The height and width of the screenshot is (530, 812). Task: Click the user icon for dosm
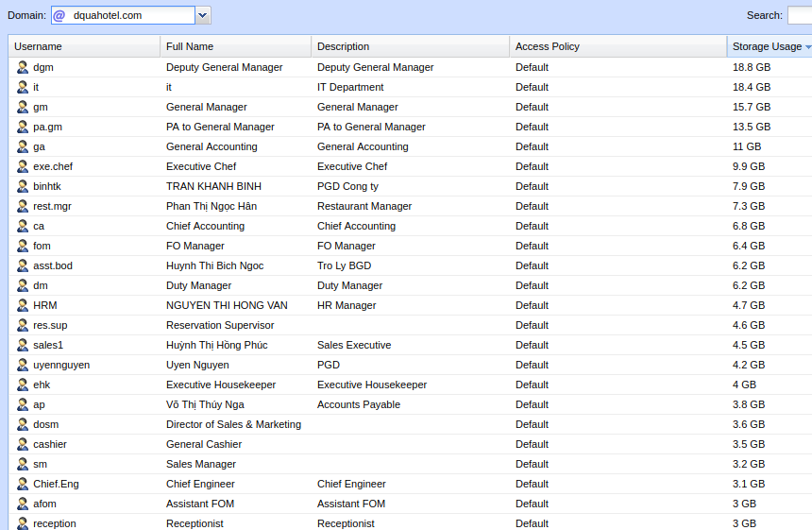[x=23, y=424]
